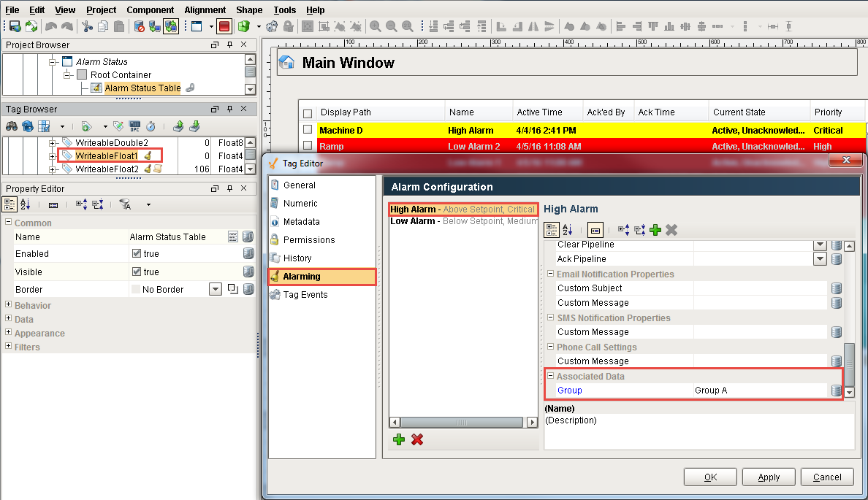Click the green cubes Translation Manager icon
This screenshot has height=500, width=868.
point(243,26)
